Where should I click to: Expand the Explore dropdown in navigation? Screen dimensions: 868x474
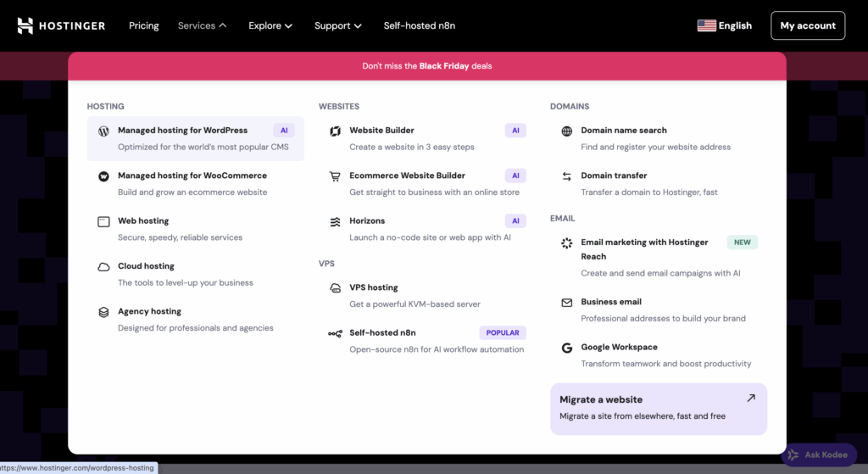click(x=270, y=25)
